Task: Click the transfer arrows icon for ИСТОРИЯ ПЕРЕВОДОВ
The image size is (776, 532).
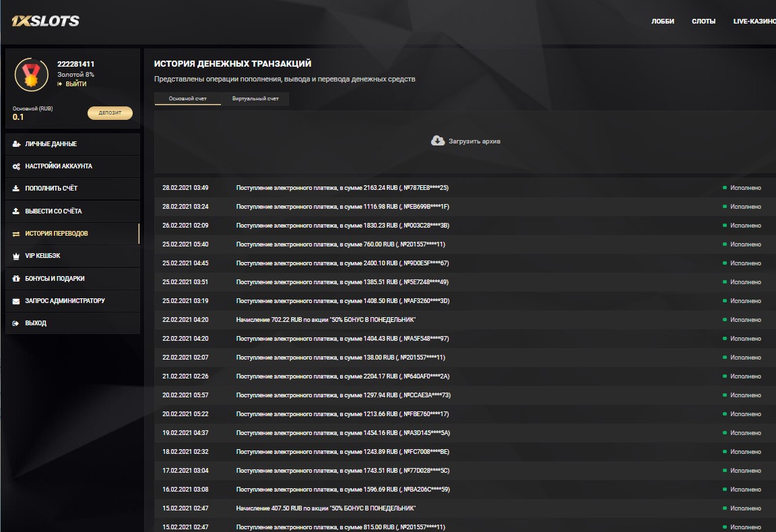Action: tap(16, 234)
